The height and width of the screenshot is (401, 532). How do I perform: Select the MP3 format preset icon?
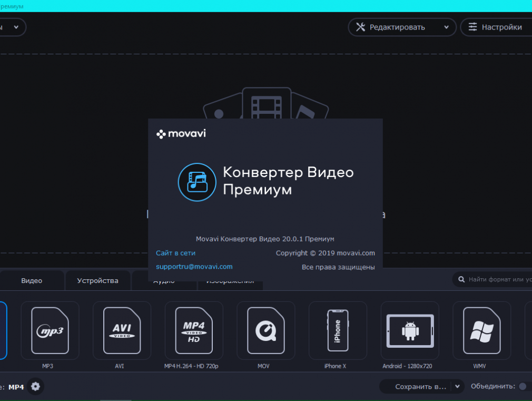[50, 330]
